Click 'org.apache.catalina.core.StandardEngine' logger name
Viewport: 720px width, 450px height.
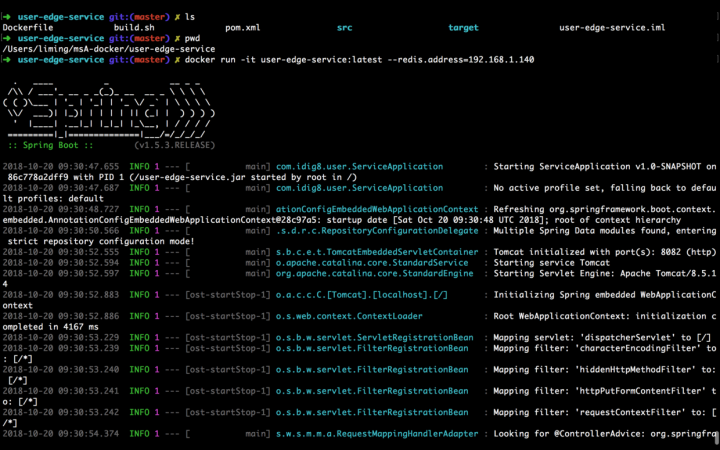tap(375, 273)
